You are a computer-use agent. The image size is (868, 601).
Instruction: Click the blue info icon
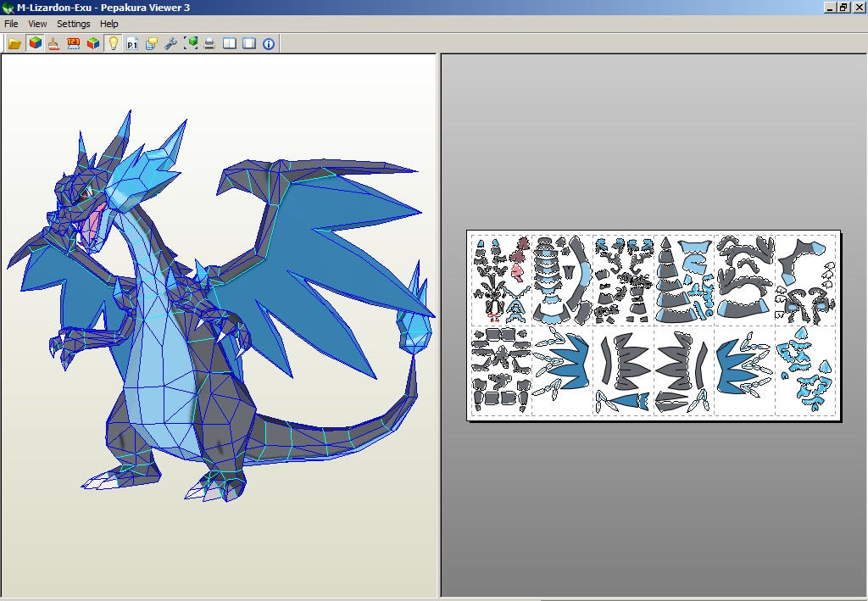coord(269,43)
